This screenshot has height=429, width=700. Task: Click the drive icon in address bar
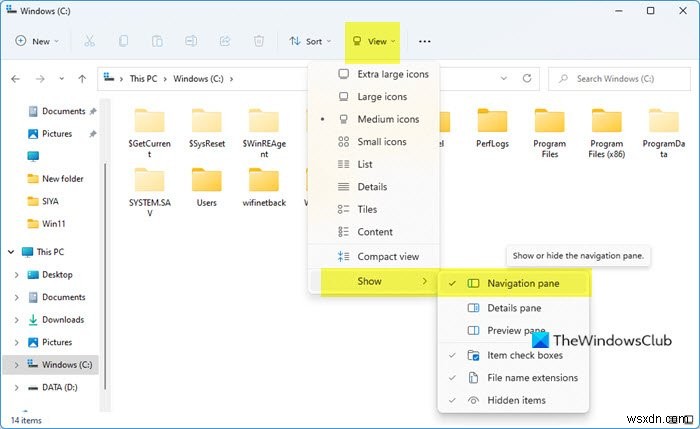[x=109, y=78]
